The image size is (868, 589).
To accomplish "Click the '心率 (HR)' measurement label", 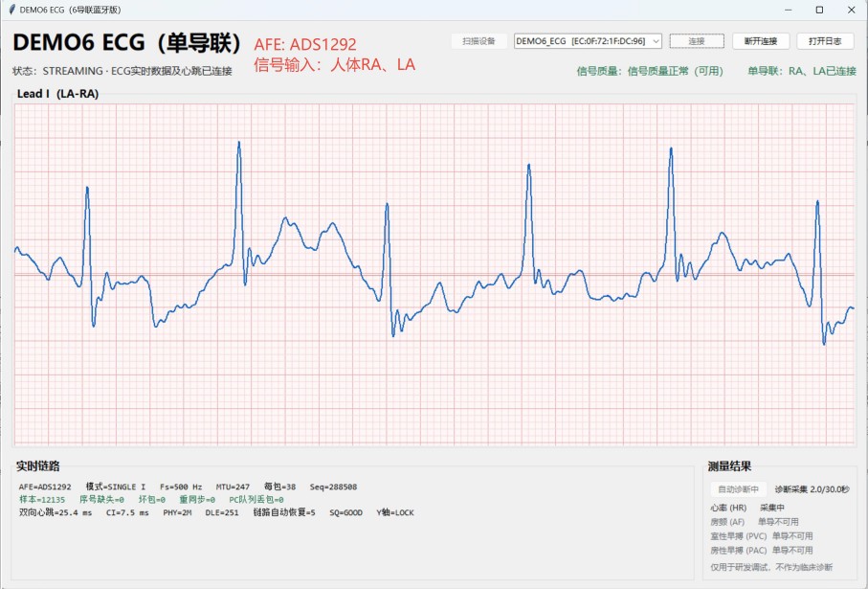I will 728,508.
